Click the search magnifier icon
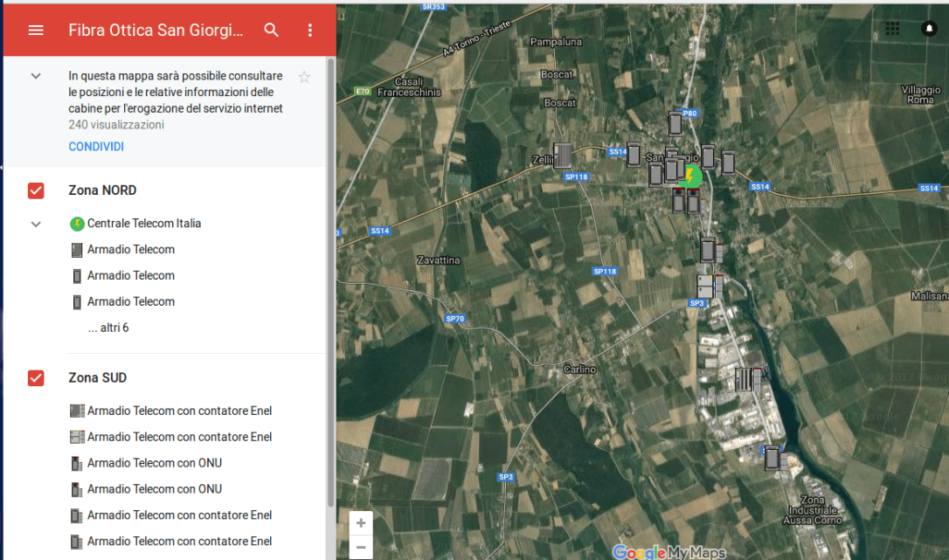Viewport: 949px width, 560px height. [x=272, y=31]
